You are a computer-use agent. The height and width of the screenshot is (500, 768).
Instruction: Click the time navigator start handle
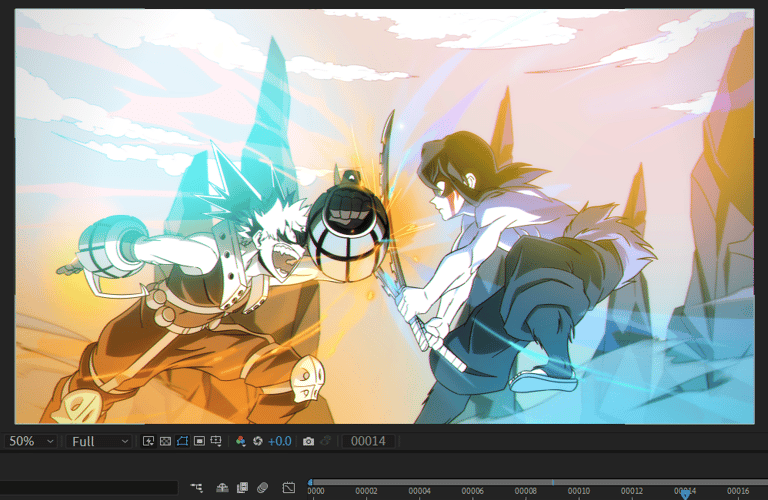point(310,482)
